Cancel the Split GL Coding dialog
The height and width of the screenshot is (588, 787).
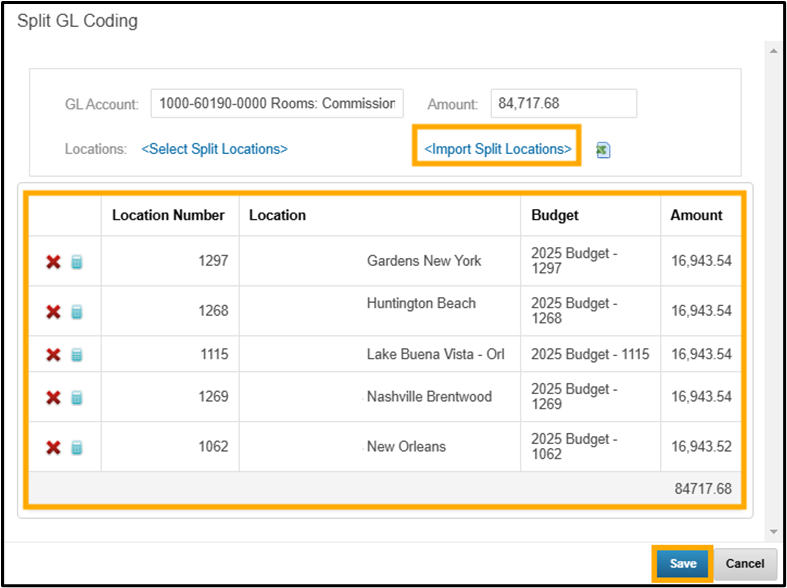tap(745, 564)
